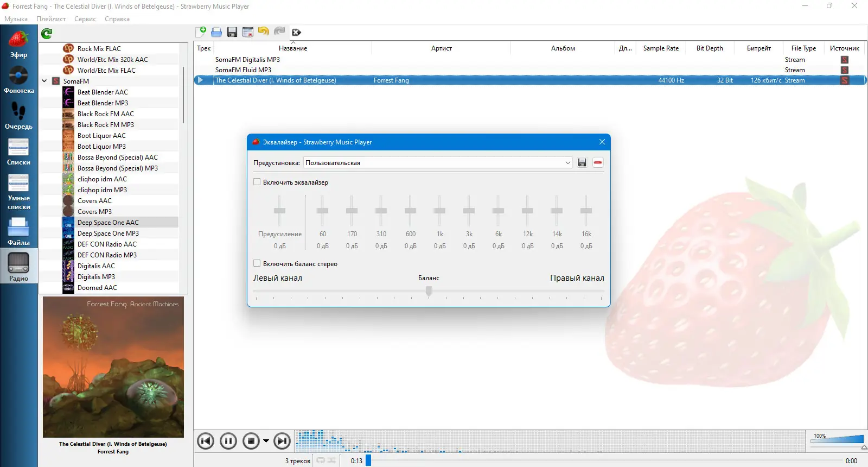Viewport: 868px width, 467px height.
Task: Select the Deep Space One AAC station
Action: [108, 223]
